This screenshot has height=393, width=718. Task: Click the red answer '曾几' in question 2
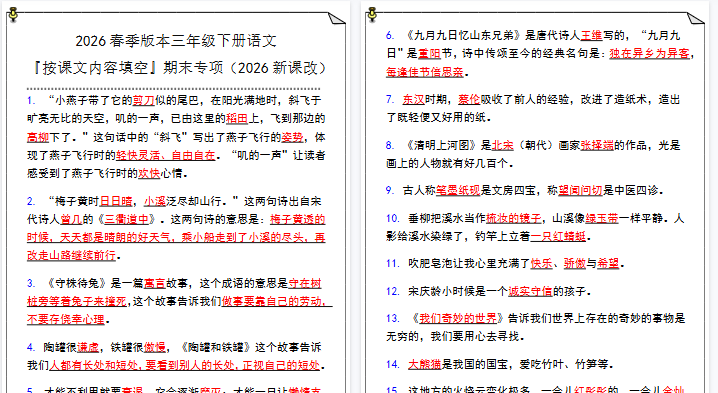coord(71,219)
